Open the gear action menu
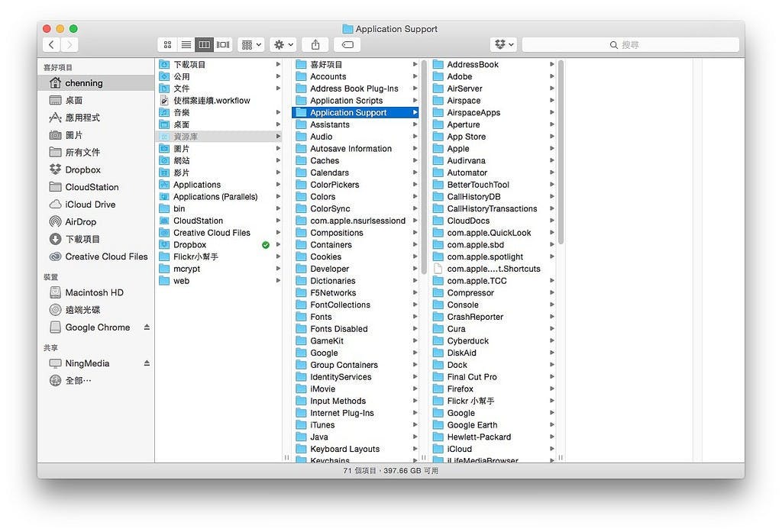 tap(283, 45)
